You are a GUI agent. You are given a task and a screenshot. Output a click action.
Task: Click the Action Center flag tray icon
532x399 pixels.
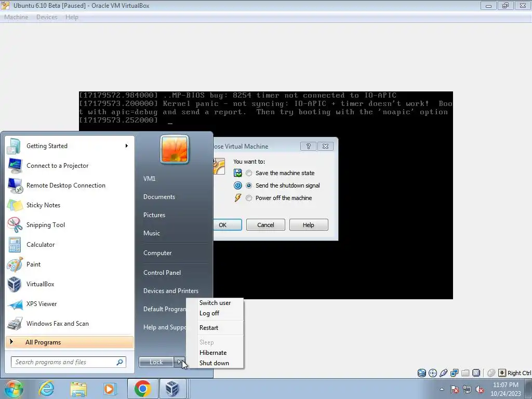click(x=455, y=389)
